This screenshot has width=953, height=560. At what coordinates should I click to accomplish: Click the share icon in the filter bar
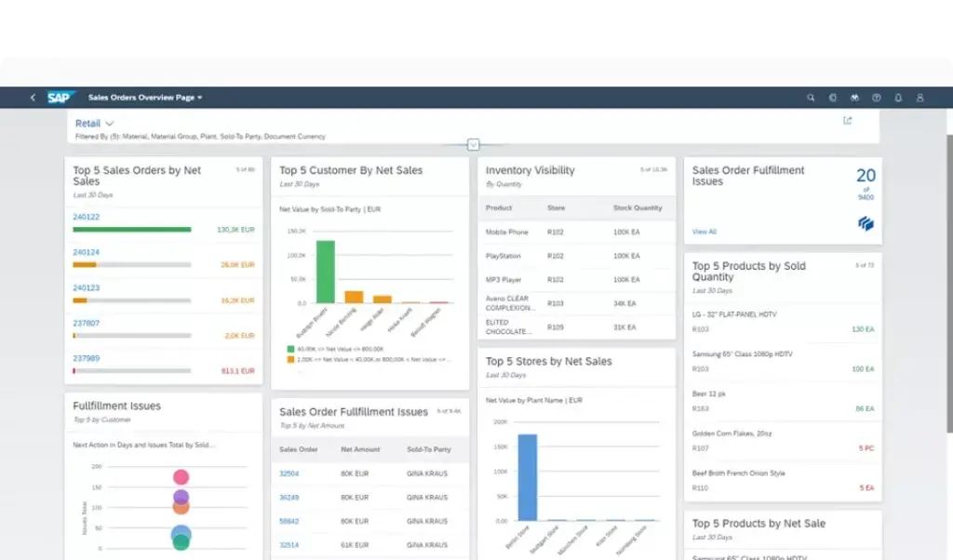[847, 120]
